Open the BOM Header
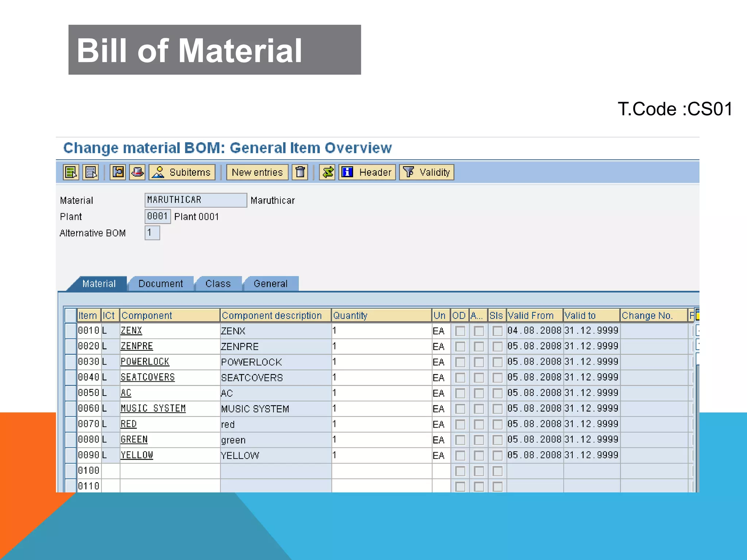The width and height of the screenshot is (747, 560). click(367, 172)
